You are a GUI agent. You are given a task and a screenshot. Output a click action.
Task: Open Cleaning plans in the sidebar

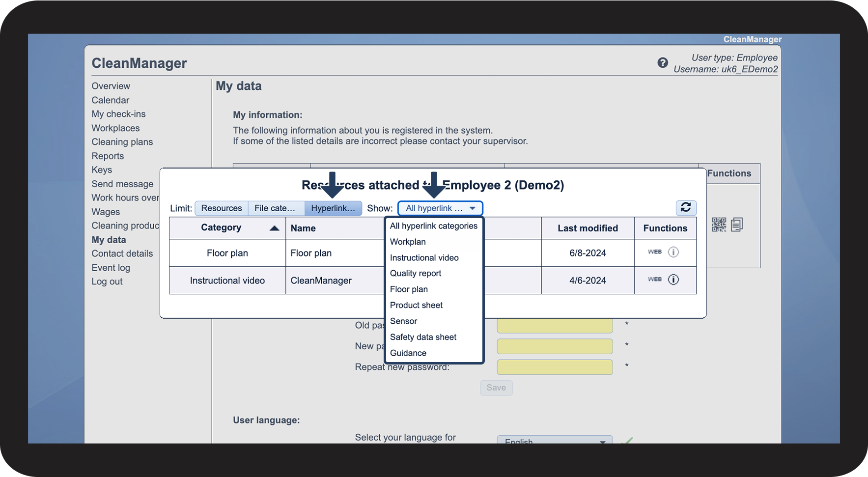click(122, 142)
